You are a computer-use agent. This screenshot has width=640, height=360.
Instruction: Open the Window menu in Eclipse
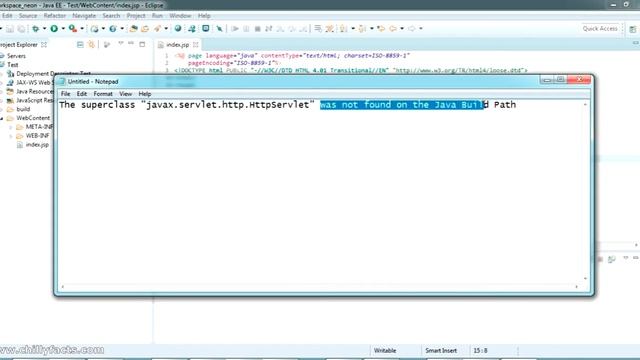point(180,16)
